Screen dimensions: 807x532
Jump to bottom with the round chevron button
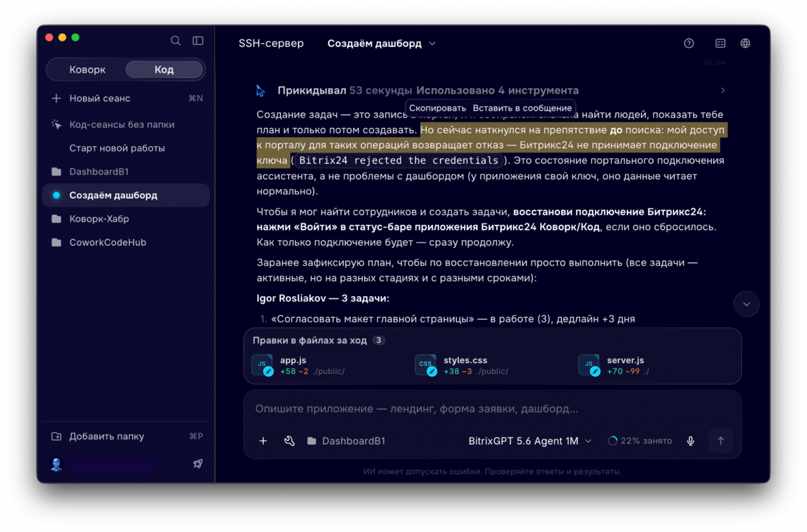tap(746, 304)
